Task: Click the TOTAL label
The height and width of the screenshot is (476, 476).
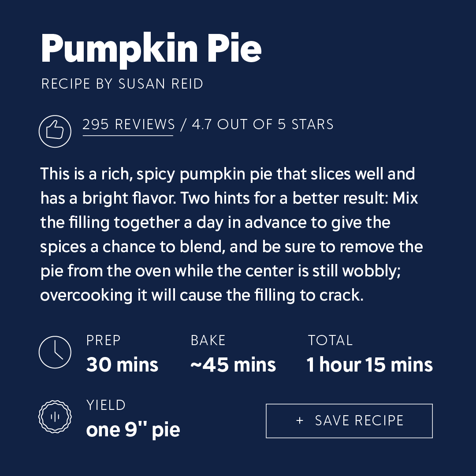Action: click(x=330, y=340)
